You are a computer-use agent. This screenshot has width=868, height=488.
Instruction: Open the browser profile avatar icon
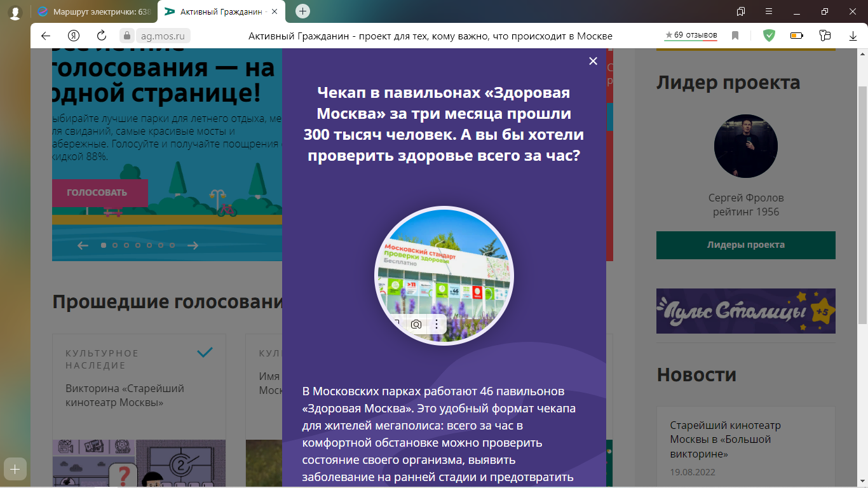click(x=15, y=12)
